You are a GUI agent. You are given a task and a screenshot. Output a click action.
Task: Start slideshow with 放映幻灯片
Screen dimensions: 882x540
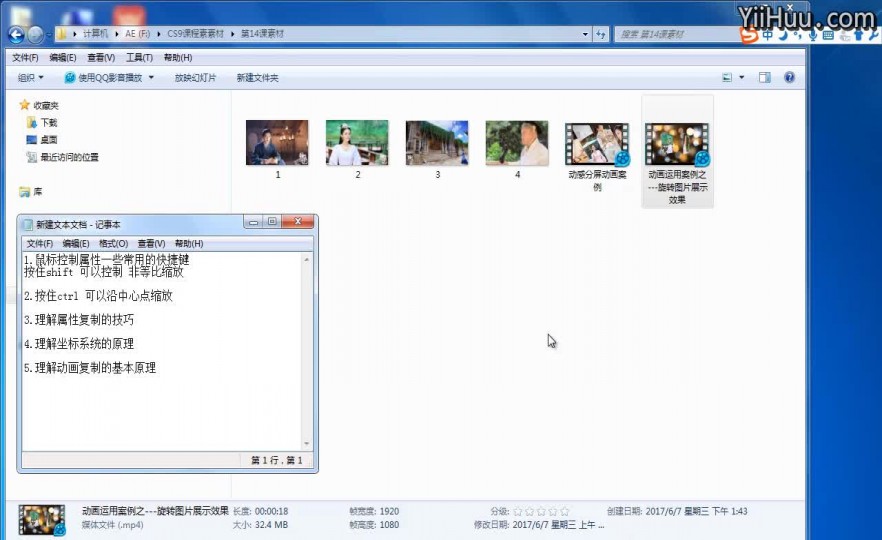(x=195, y=78)
